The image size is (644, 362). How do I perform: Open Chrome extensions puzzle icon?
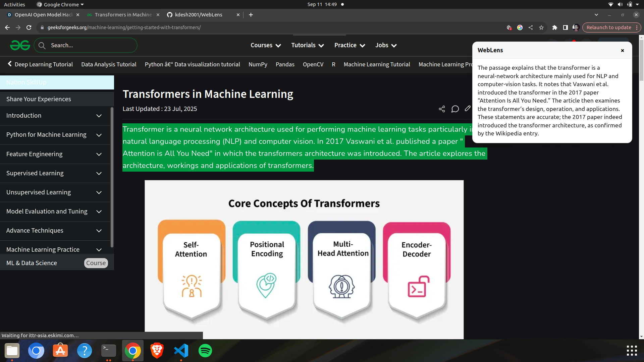coord(554,27)
